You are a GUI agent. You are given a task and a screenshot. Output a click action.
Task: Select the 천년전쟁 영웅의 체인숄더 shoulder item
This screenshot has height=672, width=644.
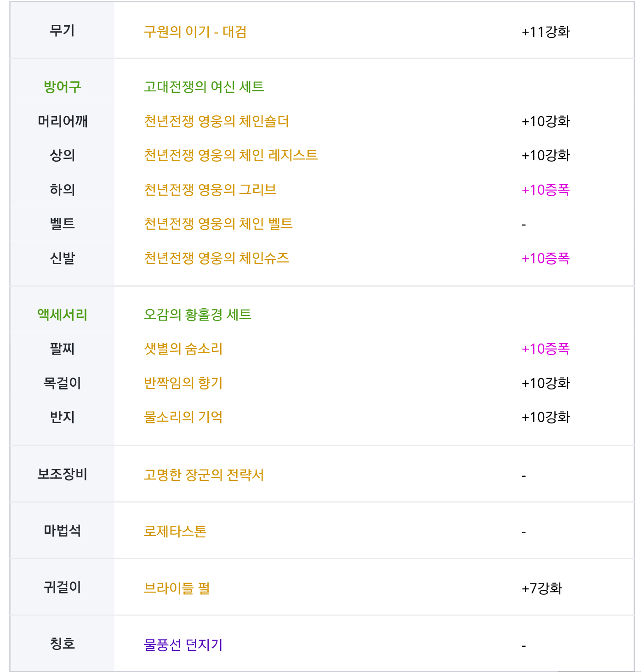tap(216, 121)
